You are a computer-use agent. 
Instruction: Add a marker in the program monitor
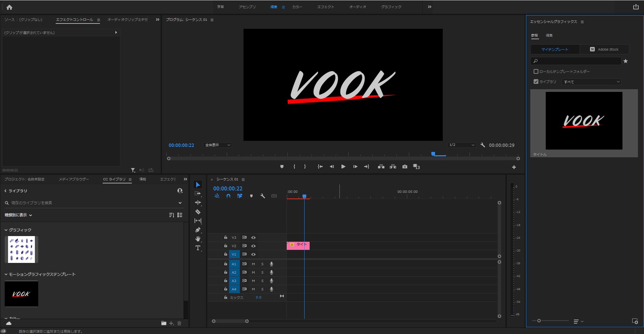pos(282,166)
